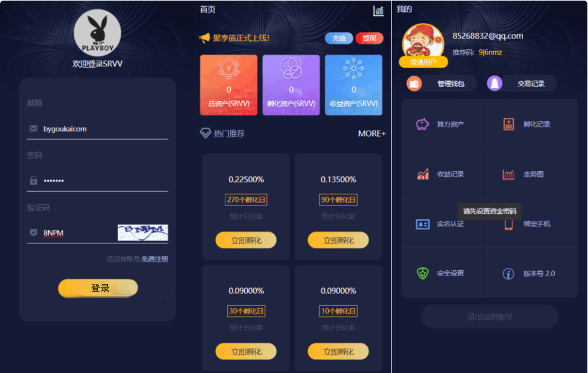588x373 pixels.
Task: Open 安全设置 shield icon
Action: [423, 273]
